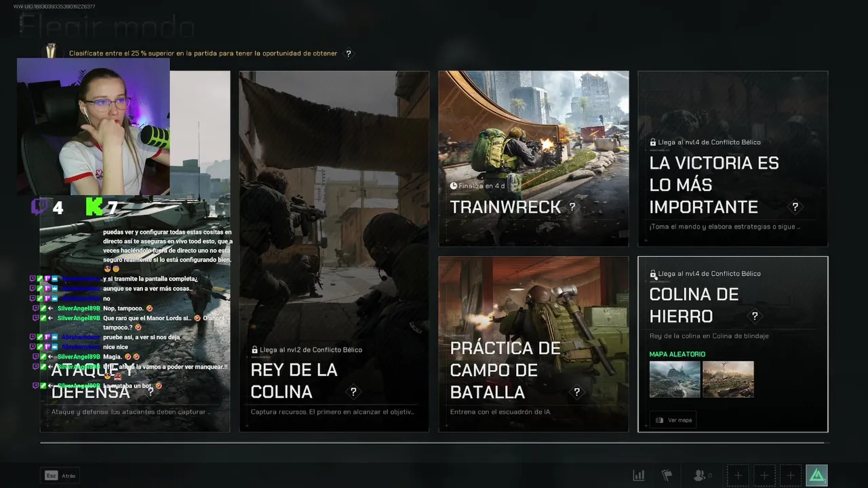Click the 'Captura recursos' description text
The image size is (868, 488).
[x=332, y=411]
